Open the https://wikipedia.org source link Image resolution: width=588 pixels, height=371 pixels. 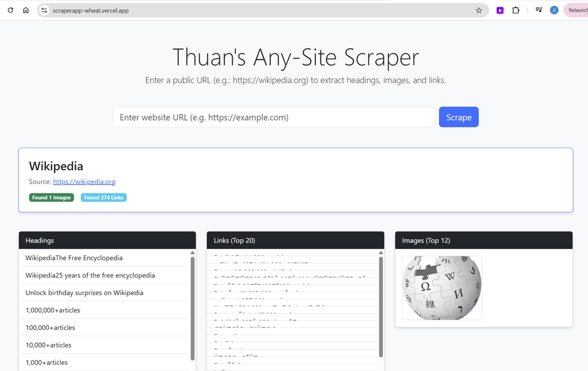(x=84, y=181)
